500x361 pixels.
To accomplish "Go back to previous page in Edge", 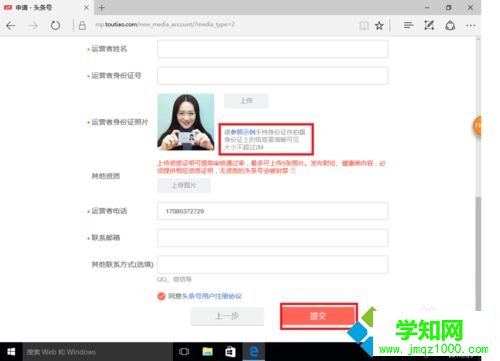I will tap(11, 25).
